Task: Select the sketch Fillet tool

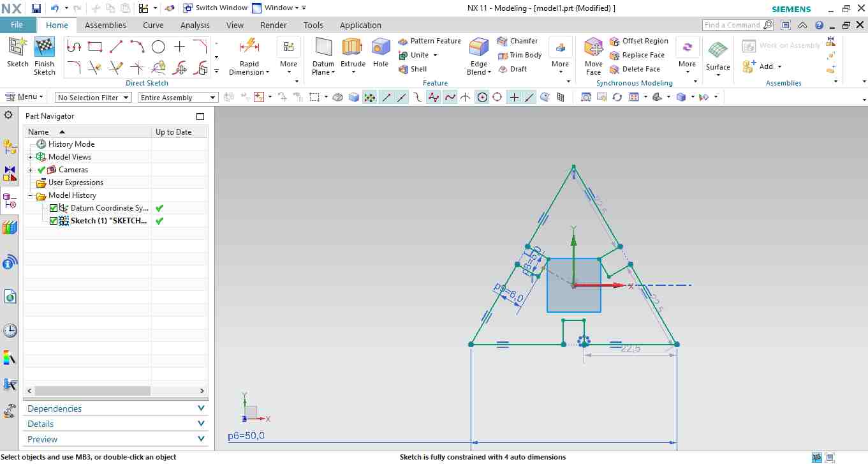Action: tap(74, 67)
